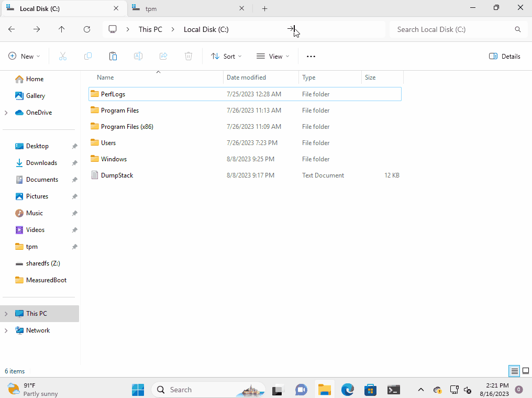
Task: Sort by the Size column header
Action: (382, 78)
